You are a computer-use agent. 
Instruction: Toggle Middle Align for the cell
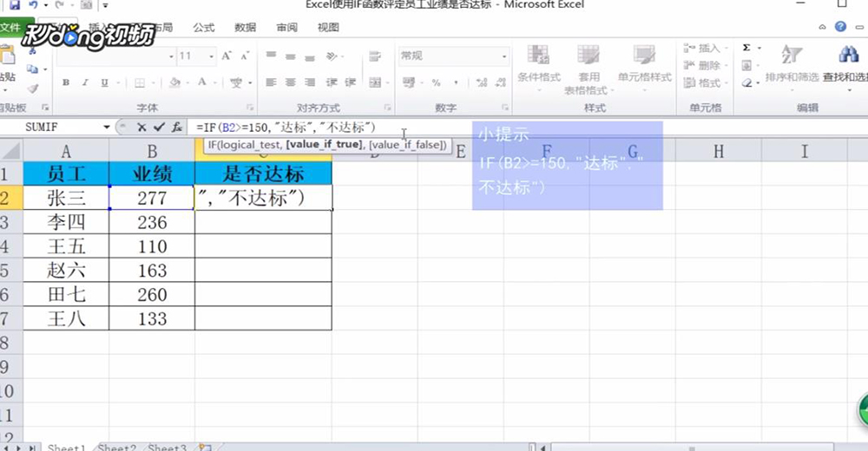tap(290, 56)
